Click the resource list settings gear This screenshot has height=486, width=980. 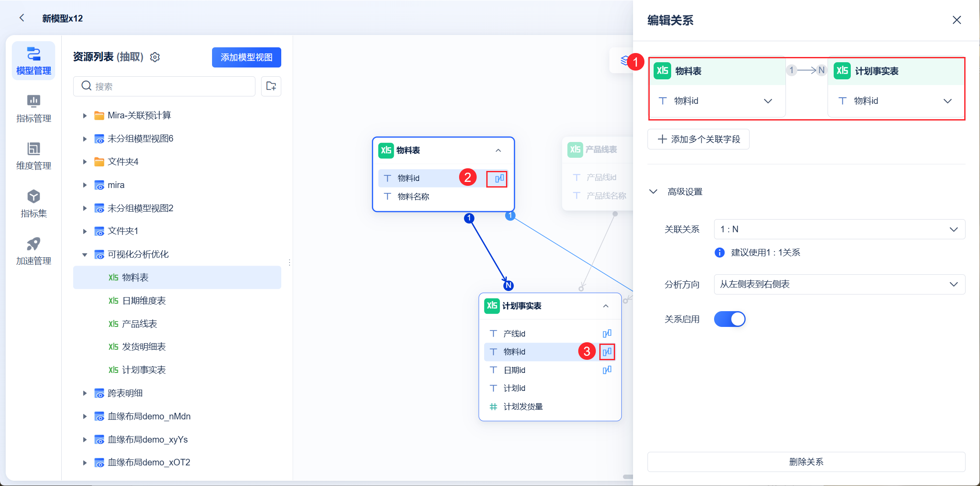pos(155,57)
